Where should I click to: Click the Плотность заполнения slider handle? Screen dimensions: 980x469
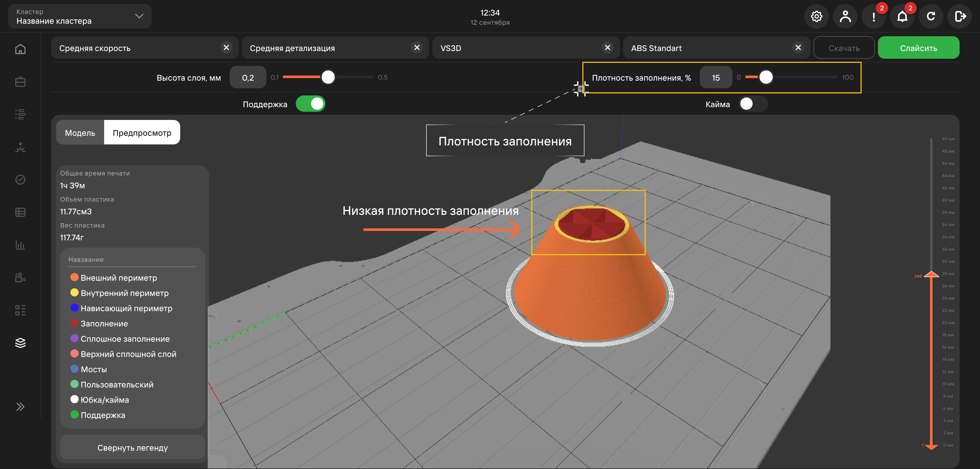[766, 77]
